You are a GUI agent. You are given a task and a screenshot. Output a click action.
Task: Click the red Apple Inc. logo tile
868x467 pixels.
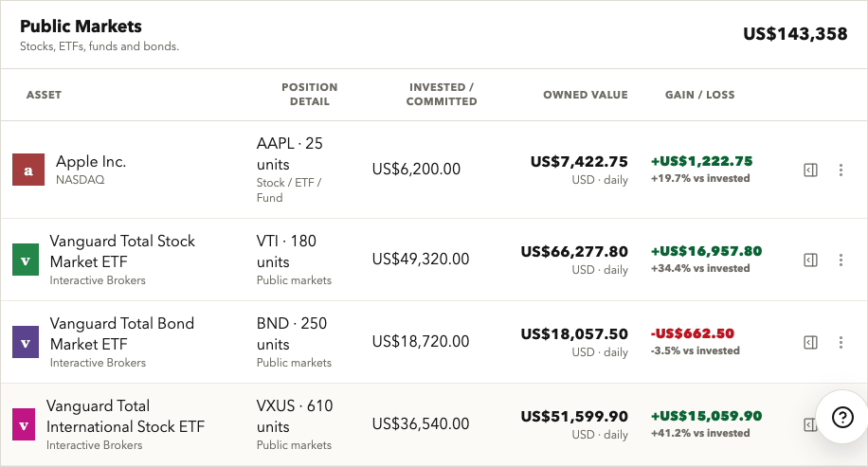pyautogui.click(x=28, y=170)
